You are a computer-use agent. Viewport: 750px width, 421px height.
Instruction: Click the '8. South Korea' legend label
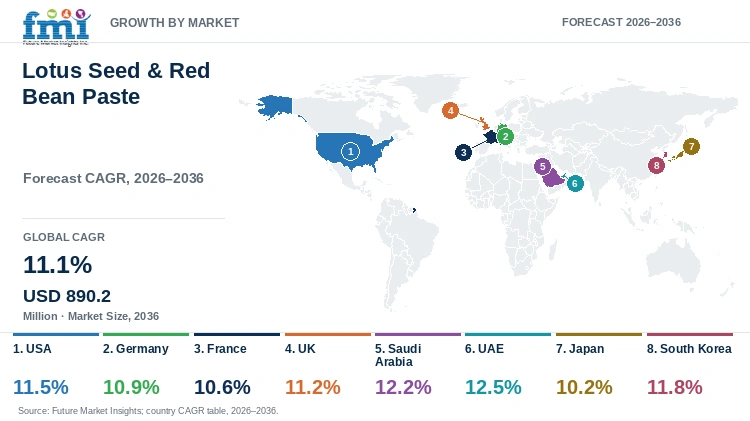point(689,349)
